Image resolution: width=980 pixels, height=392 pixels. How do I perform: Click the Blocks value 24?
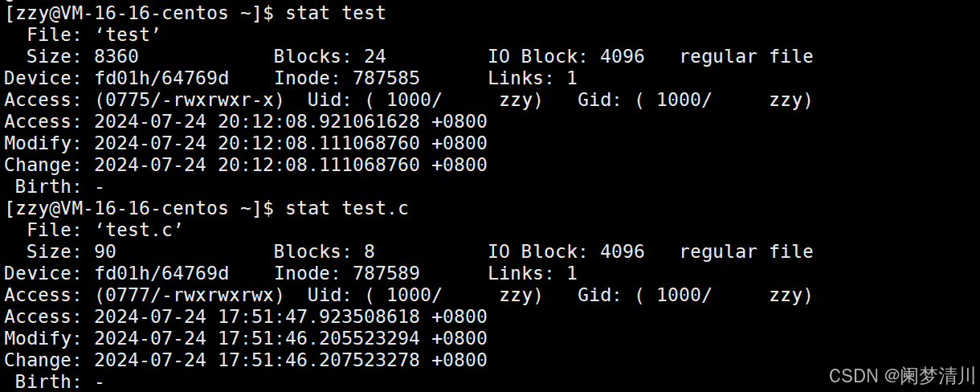click(x=374, y=56)
